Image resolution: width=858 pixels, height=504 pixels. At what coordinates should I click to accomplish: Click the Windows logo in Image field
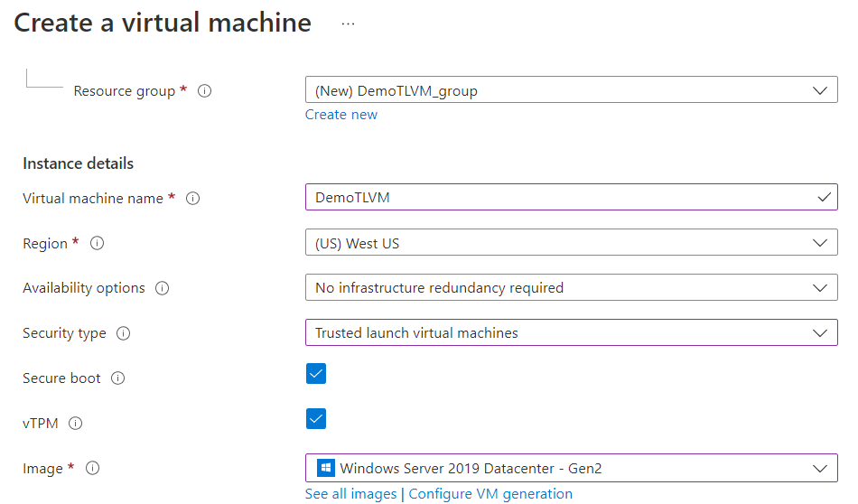(x=325, y=468)
